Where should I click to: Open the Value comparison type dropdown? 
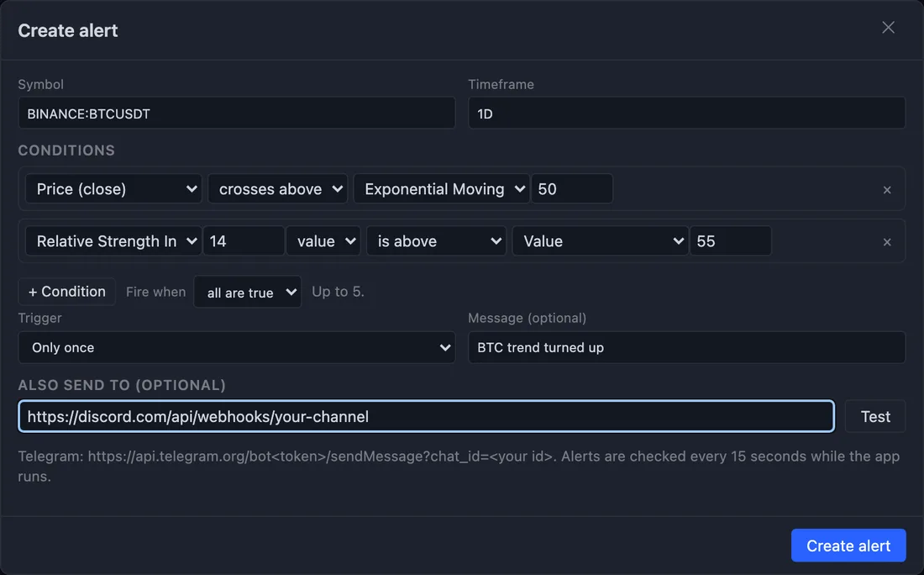coord(601,240)
